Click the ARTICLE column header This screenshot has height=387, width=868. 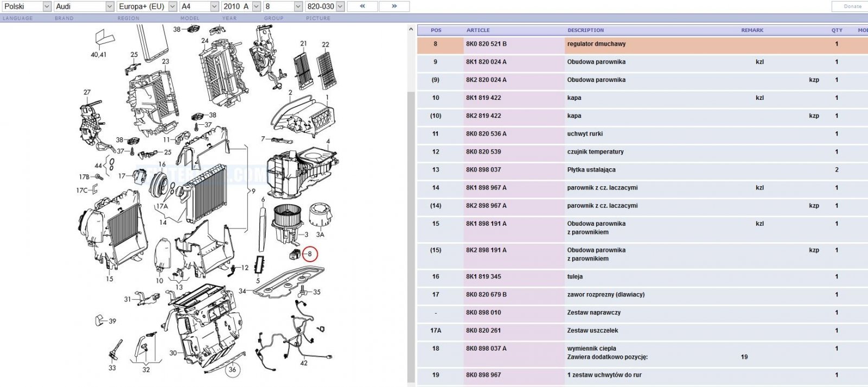tap(478, 30)
